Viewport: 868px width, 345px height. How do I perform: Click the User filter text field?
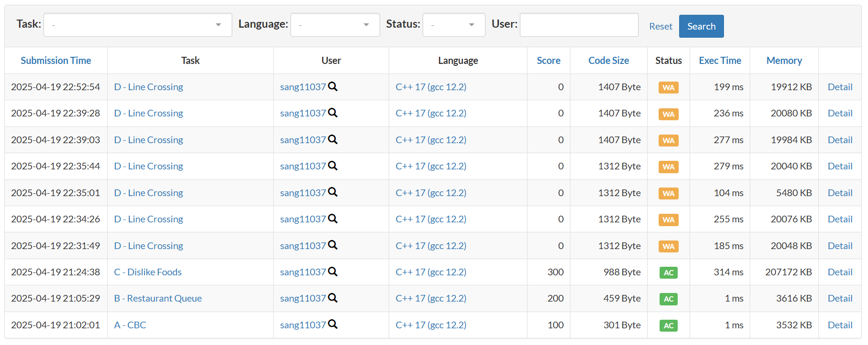579,25
